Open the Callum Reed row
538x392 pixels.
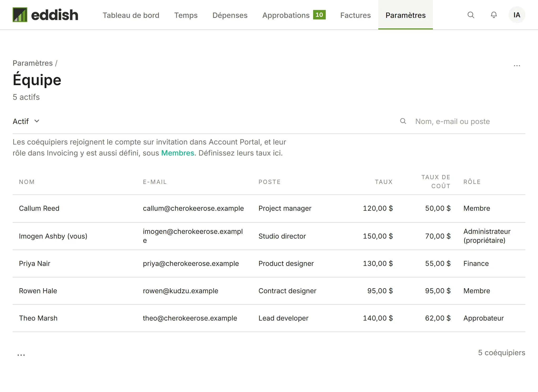(x=269, y=209)
